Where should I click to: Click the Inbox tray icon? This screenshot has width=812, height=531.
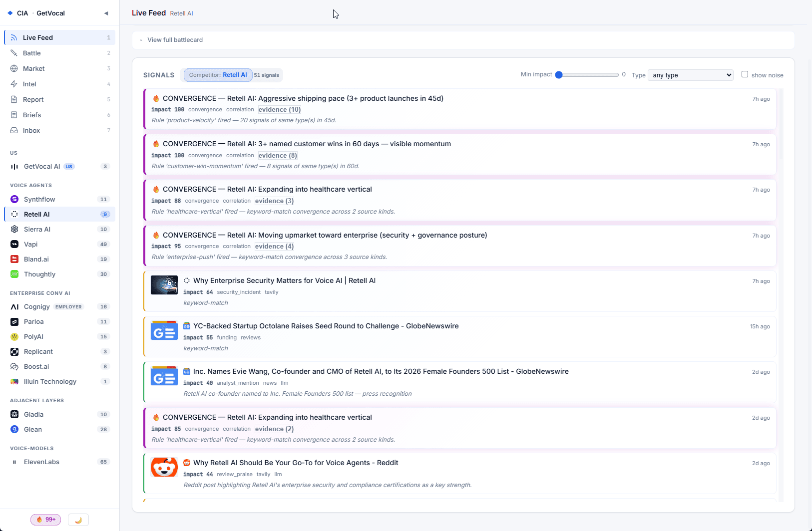[x=14, y=130]
